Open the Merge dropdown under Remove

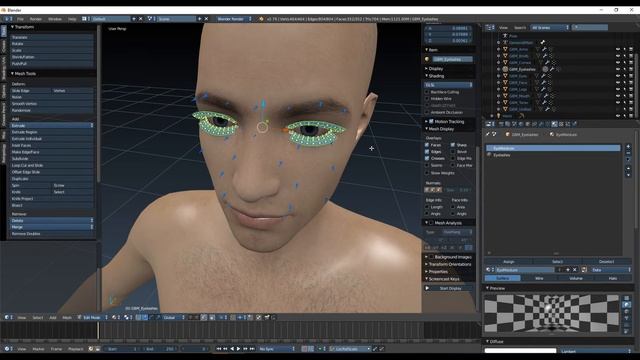51,227
